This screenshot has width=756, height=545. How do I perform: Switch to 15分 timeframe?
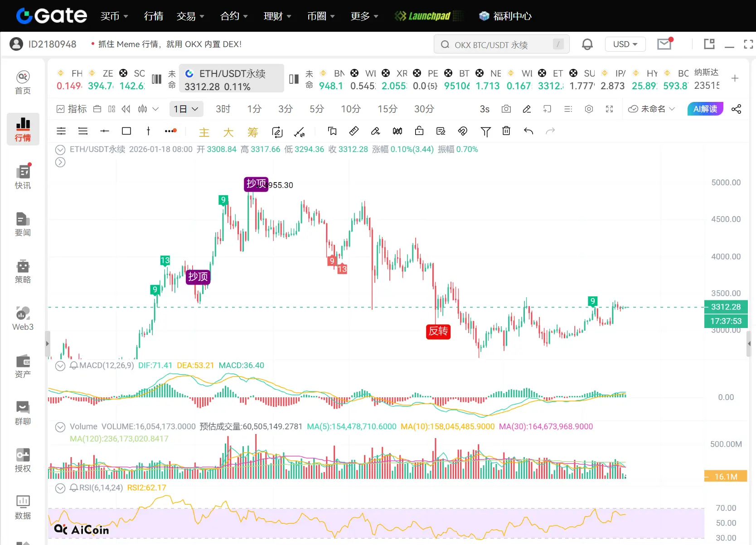point(388,109)
